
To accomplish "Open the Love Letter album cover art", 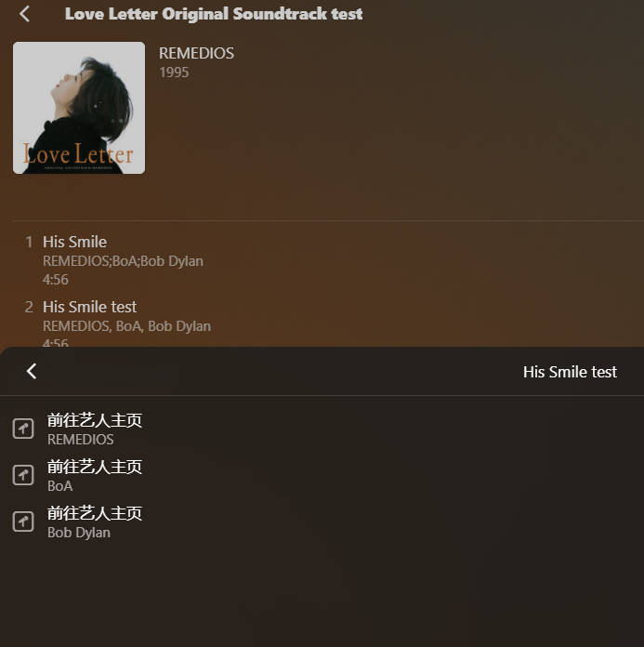I will point(79,108).
